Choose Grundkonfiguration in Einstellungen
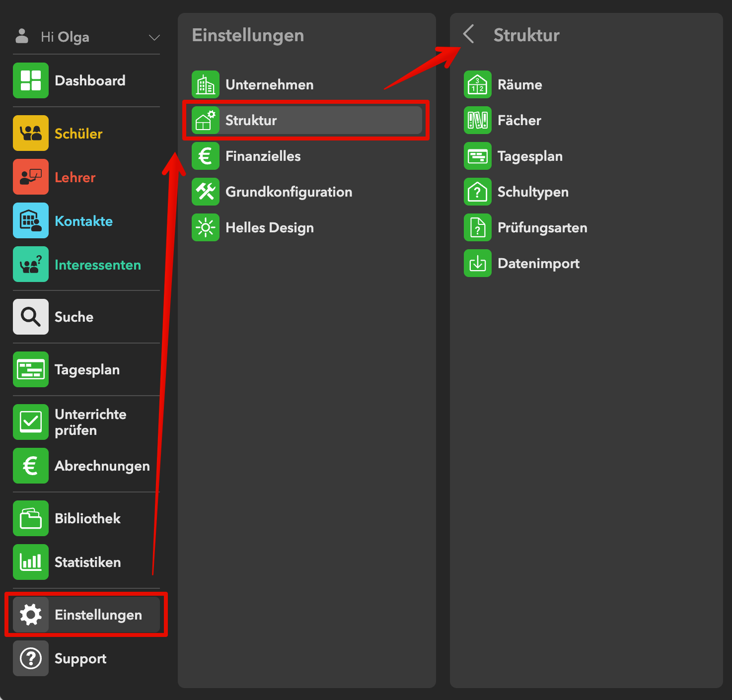This screenshot has width=732, height=700. click(289, 192)
